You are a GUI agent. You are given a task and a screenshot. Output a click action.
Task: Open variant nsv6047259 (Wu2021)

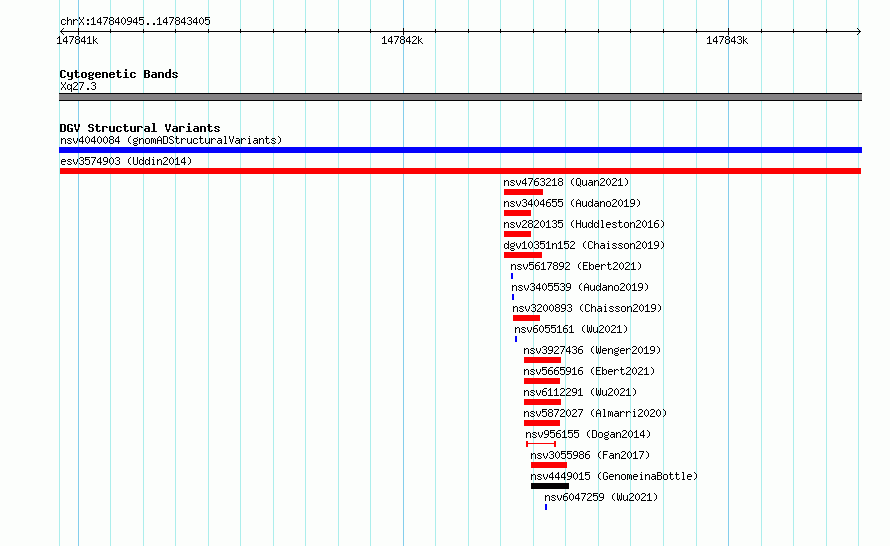(x=601, y=497)
